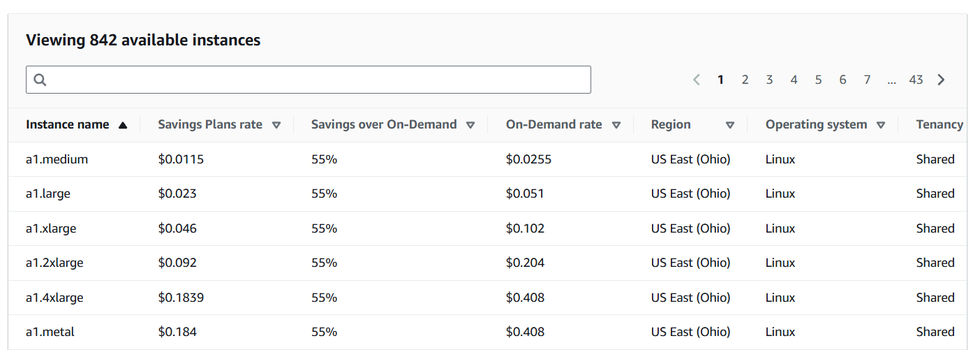Click the $0.204 On-Demand rate
This screenshot has height=350, width=980.
pos(526,263)
